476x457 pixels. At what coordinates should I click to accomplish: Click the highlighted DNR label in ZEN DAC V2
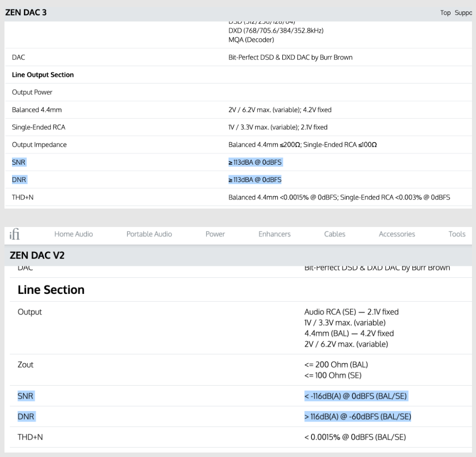(x=26, y=416)
